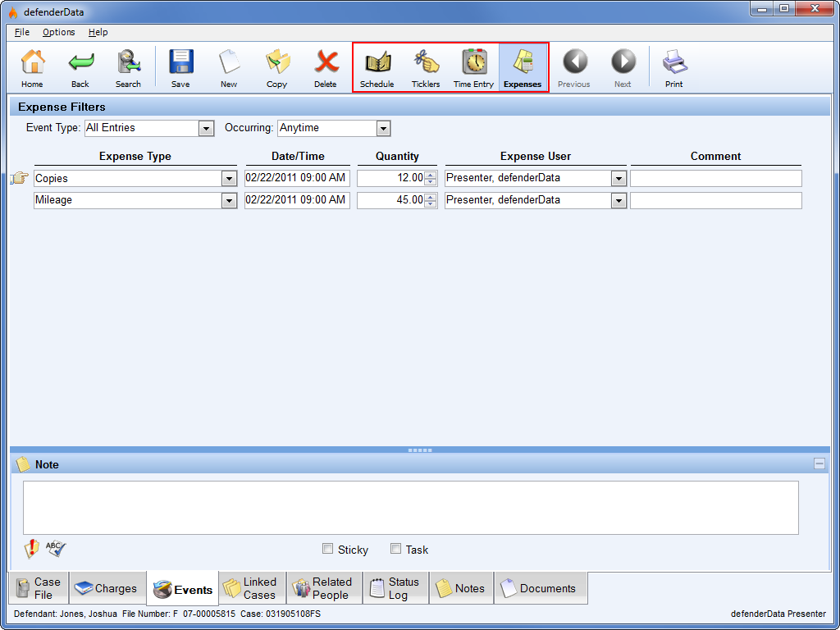Switch to the Charges tab
Screen dimensions: 840x630
107,588
